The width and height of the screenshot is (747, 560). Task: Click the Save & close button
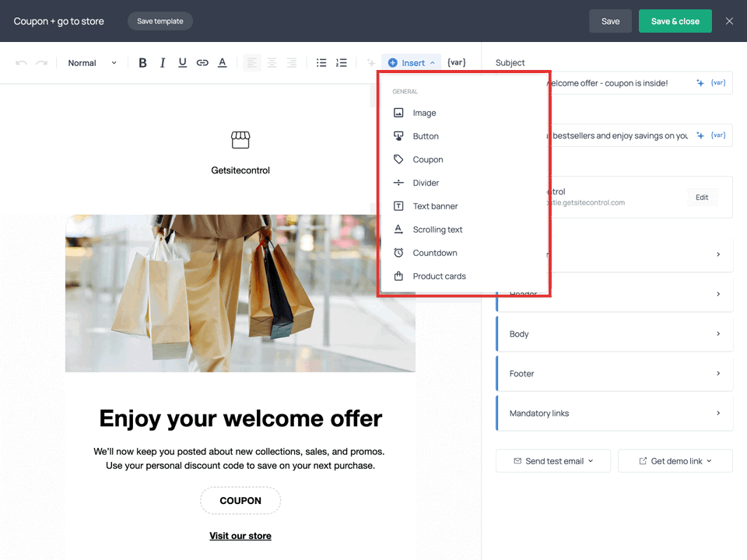pyautogui.click(x=675, y=21)
